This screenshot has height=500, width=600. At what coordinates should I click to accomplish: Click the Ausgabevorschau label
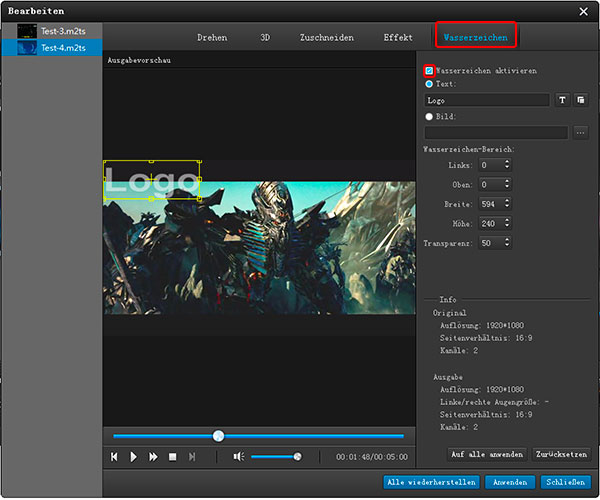pyautogui.click(x=139, y=60)
